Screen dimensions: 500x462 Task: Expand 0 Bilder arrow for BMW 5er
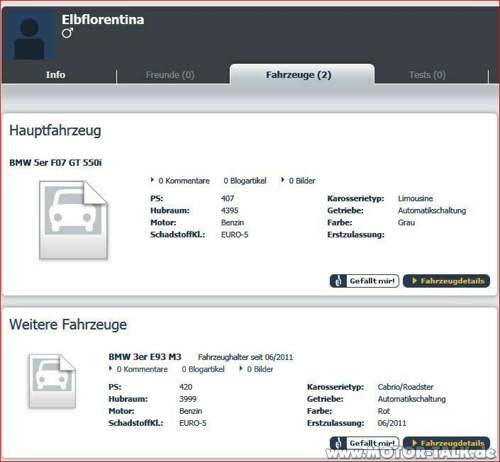click(x=282, y=180)
